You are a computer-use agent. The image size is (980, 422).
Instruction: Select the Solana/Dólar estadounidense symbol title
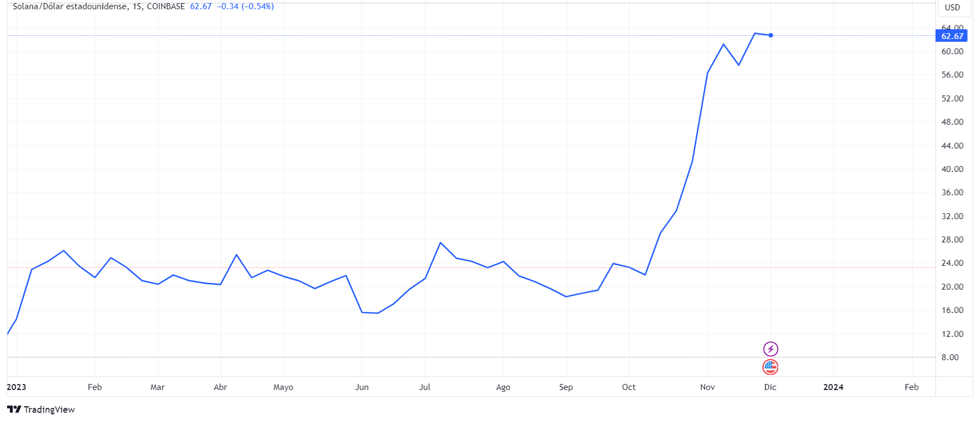tap(70, 7)
